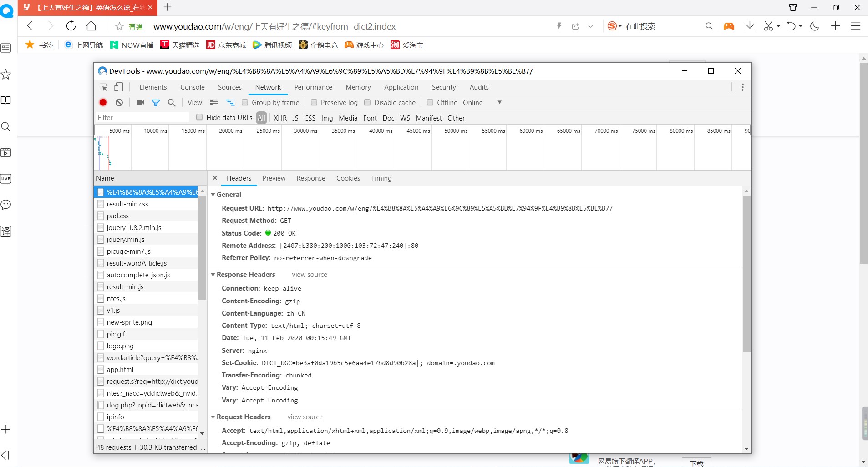Check the Offline checkbox
Image resolution: width=868 pixels, height=467 pixels.
coord(430,102)
